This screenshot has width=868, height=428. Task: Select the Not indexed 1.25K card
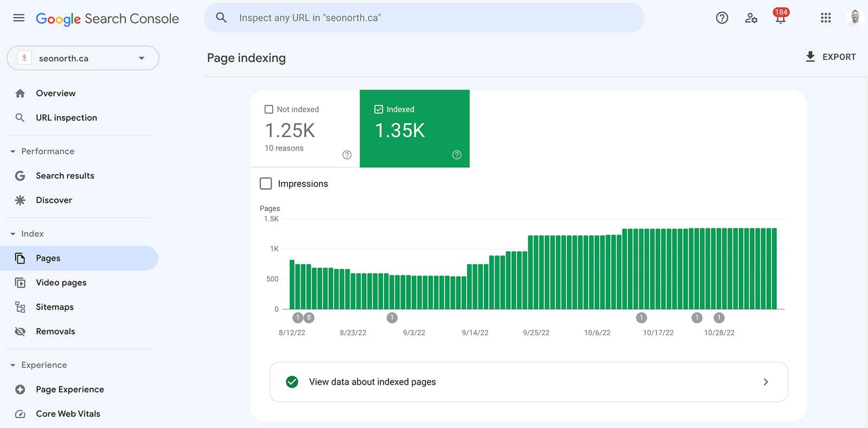(x=305, y=129)
